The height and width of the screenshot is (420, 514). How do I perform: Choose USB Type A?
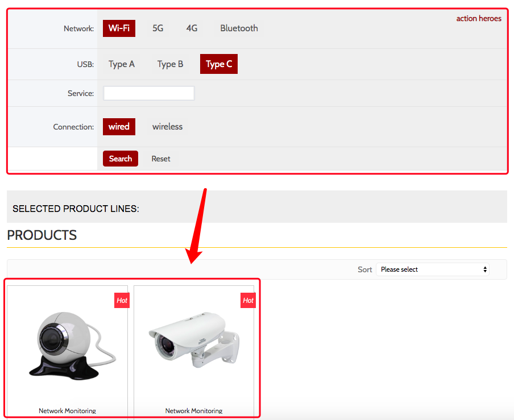[x=122, y=64]
